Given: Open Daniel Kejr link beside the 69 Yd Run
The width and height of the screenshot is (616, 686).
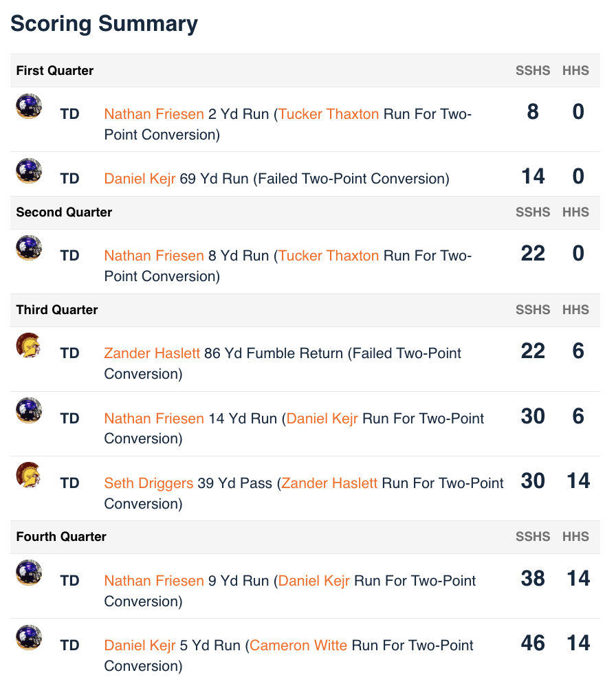Looking at the screenshot, I should pyautogui.click(x=140, y=179).
